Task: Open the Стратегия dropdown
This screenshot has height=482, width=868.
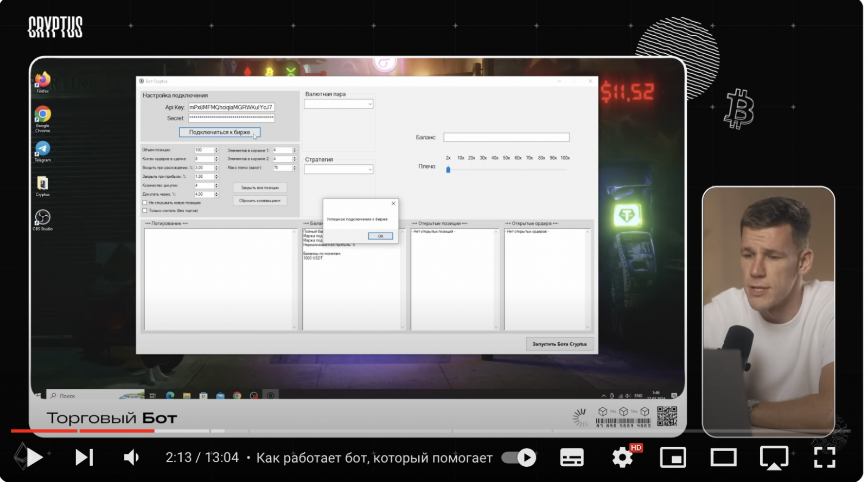Action: (339, 170)
